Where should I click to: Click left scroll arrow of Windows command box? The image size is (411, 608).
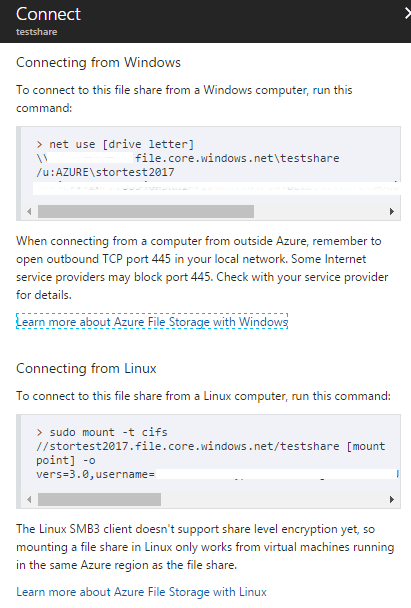coord(29,211)
